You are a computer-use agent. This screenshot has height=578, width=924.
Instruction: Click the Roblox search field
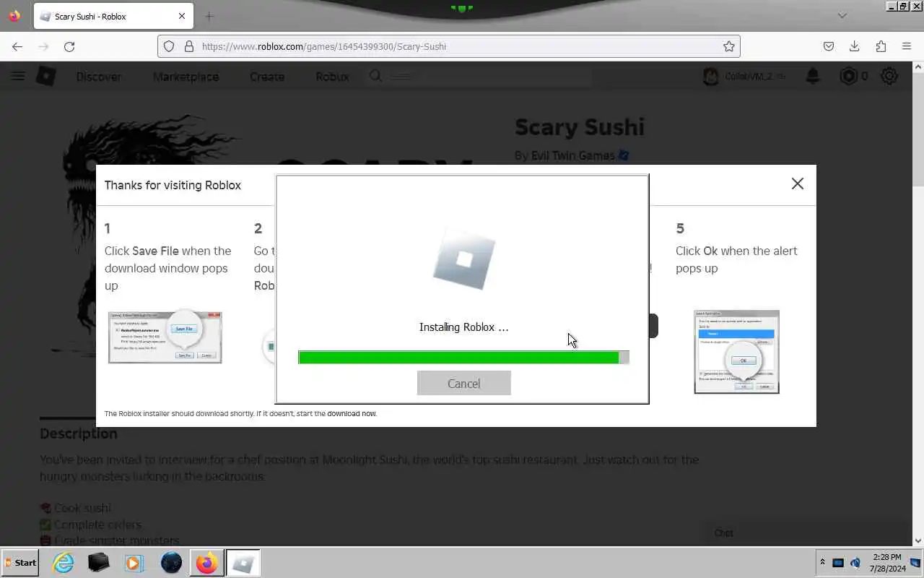coord(480,76)
